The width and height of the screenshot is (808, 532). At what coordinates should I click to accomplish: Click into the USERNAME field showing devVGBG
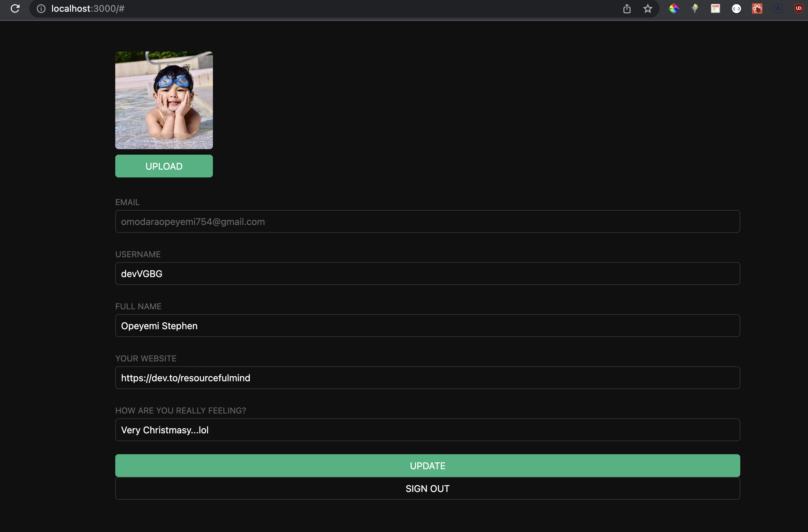[x=427, y=273]
